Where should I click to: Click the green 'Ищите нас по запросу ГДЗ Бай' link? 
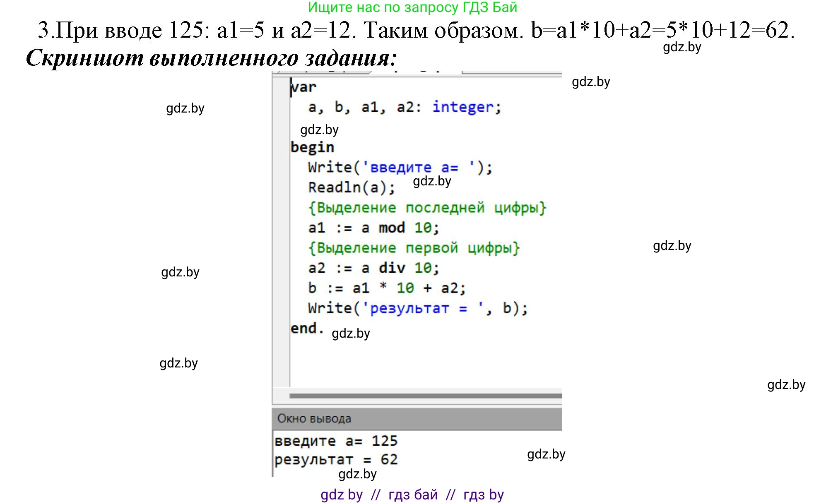(x=412, y=7)
